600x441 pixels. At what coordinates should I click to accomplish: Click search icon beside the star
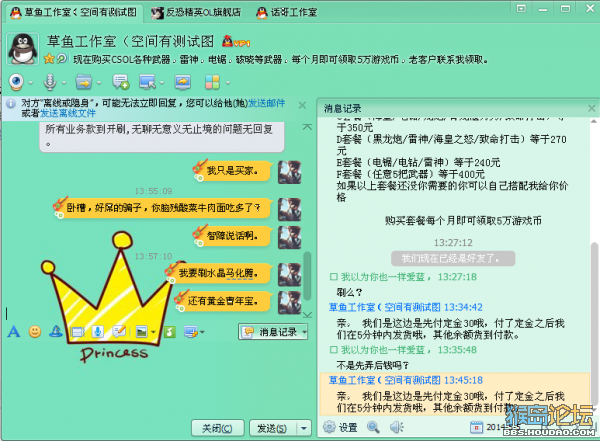point(62,59)
